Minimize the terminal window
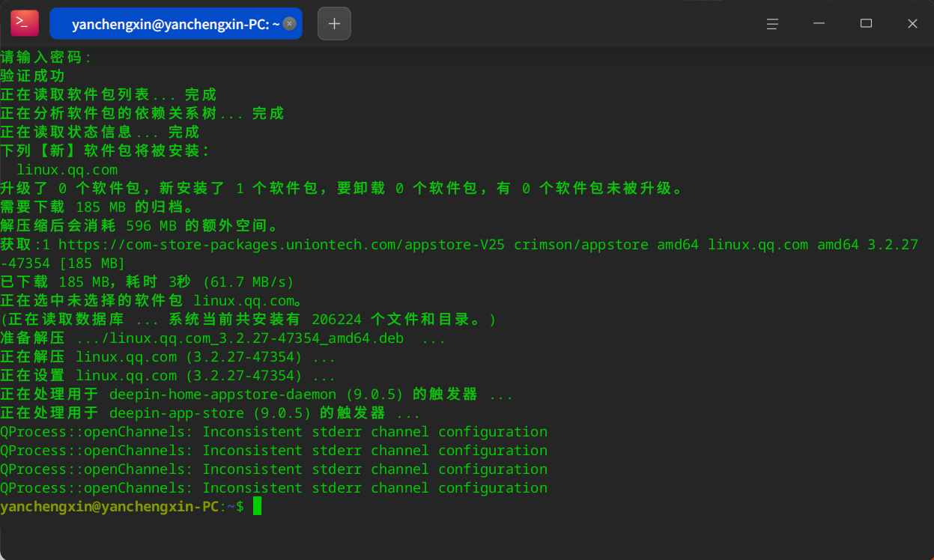Image resolution: width=934 pixels, height=560 pixels. 819,24
